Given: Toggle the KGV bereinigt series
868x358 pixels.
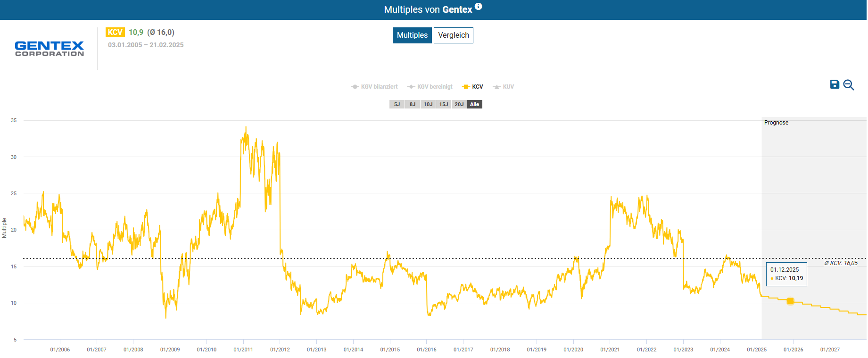Looking at the screenshot, I should coord(430,87).
